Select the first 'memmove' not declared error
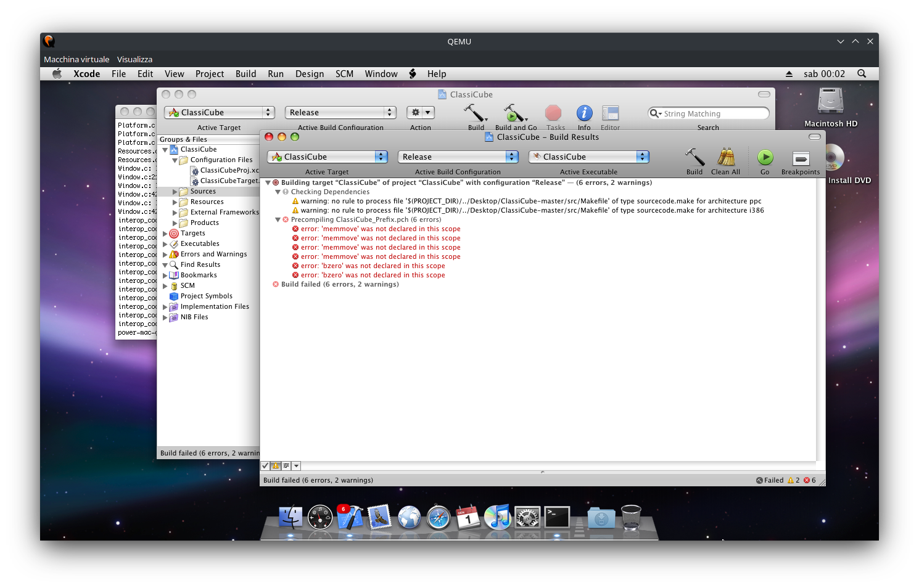 coord(381,229)
